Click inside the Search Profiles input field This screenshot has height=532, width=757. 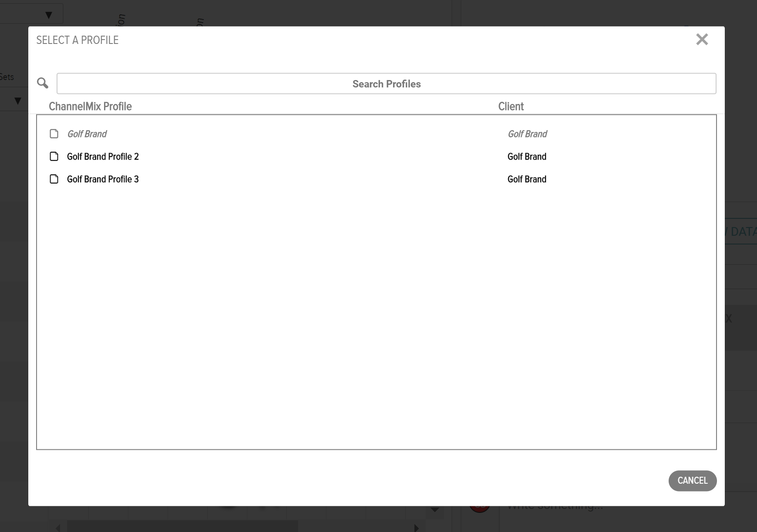point(386,84)
